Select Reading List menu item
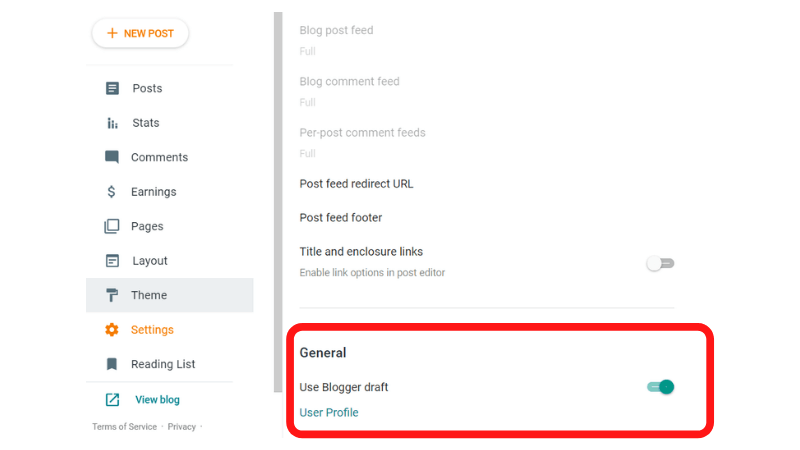Viewport: 800px width, 450px height. pyautogui.click(x=170, y=364)
